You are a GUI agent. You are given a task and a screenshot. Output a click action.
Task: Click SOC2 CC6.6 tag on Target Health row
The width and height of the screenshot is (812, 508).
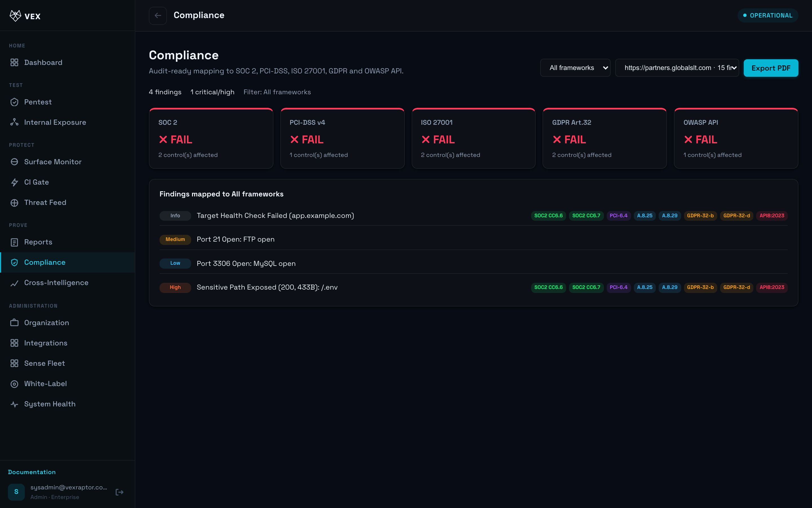click(548, 216)
